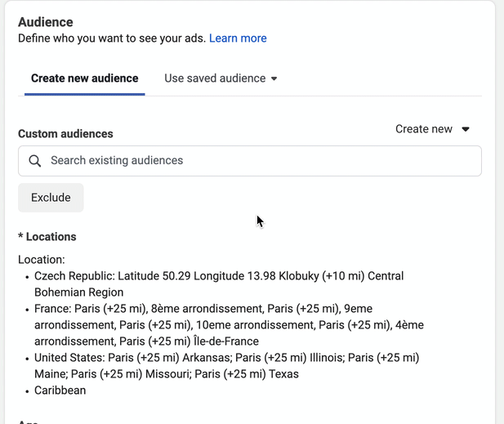This screenshot has width=504, height=424.
Task: Click the Locations section heading
Action: point(47,237)
